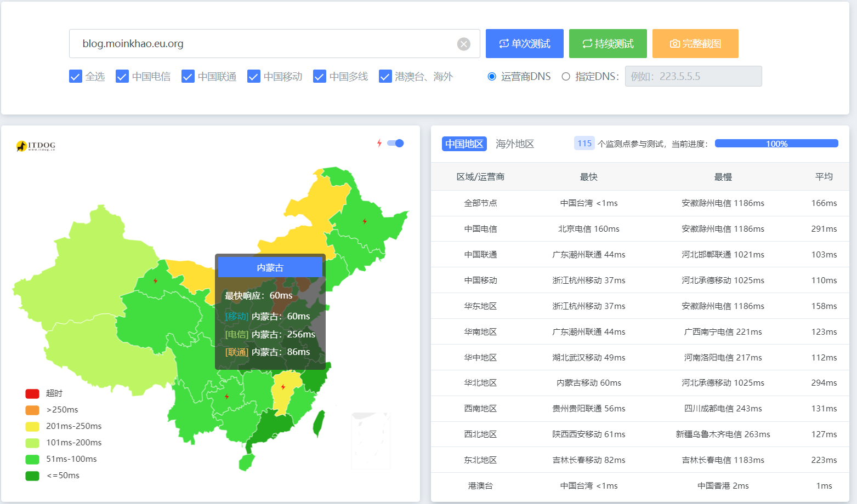The width and height of the screenshot is (857, 504).
Task: Start 持续测试 continuous test
Action: (608, 43)
